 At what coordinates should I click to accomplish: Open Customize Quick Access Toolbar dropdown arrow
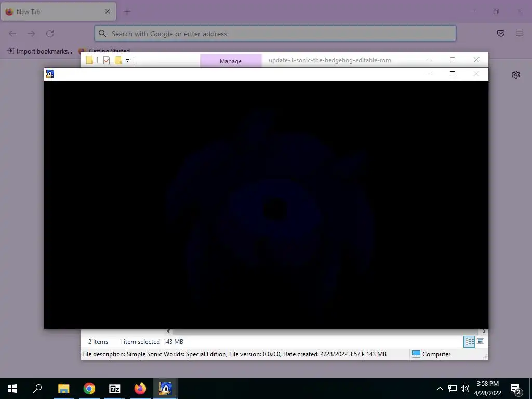[x=128, y=61]
